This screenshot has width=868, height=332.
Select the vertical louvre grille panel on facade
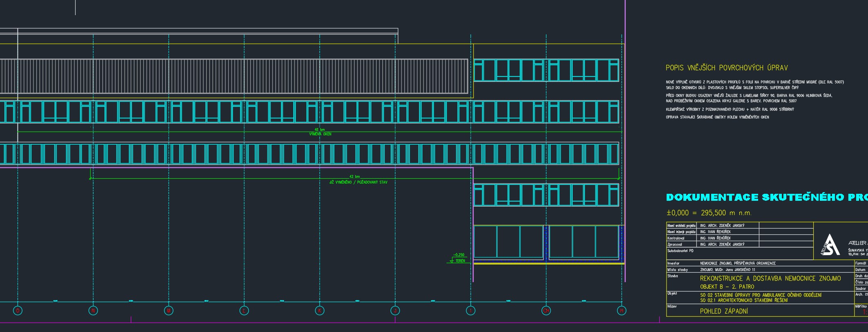tap(234, 76)
